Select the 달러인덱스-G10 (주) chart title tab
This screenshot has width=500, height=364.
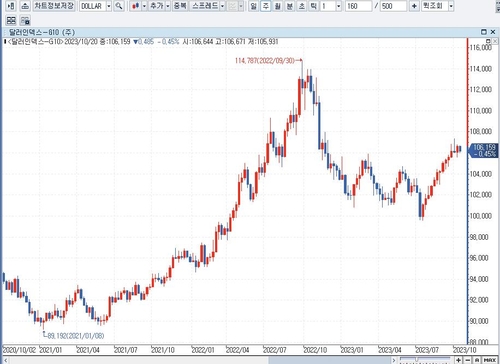tap(42, 32)
